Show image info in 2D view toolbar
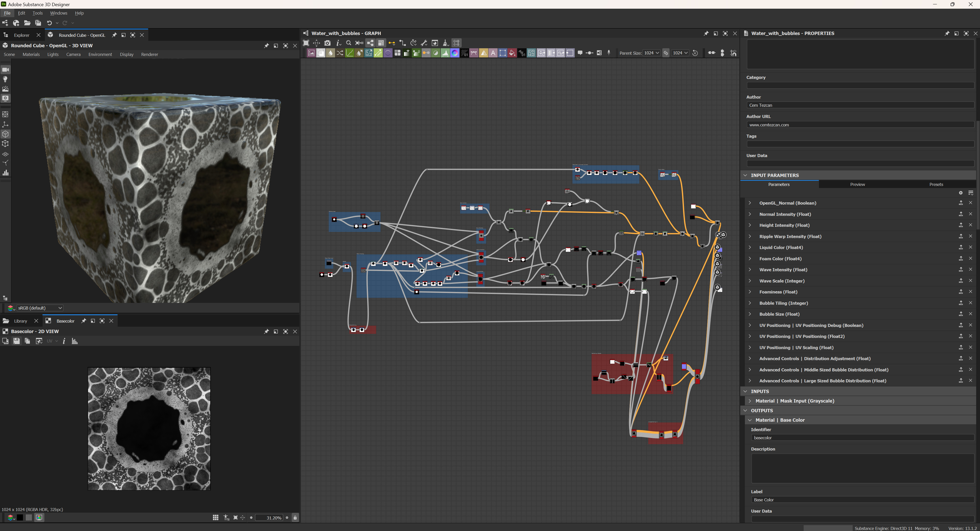The image size is (980, 531). 64,341
